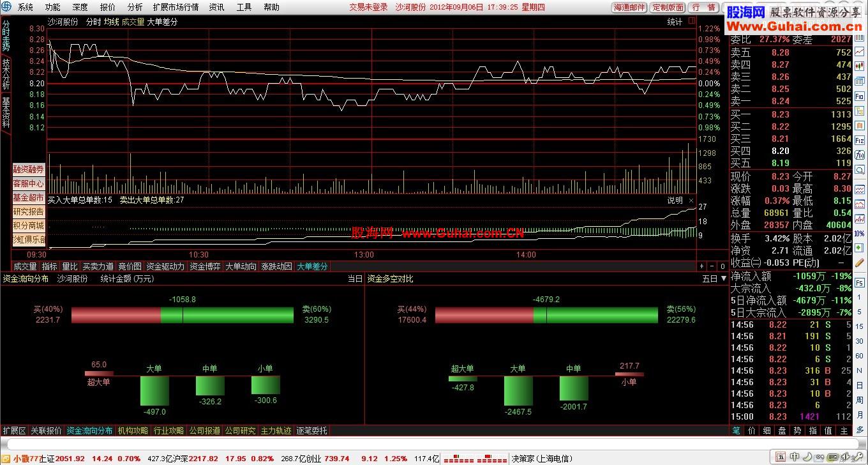Click the wrench icon in IME bar
Image resolution: width=868 pixels, height=465 pixels.
pyautogui.click(x=858, y=457)
